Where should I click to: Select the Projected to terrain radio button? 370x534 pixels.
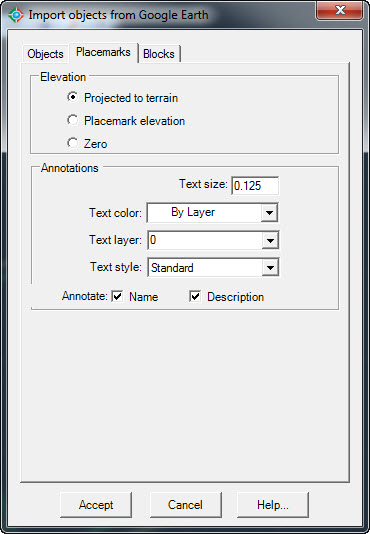(72, 97)
